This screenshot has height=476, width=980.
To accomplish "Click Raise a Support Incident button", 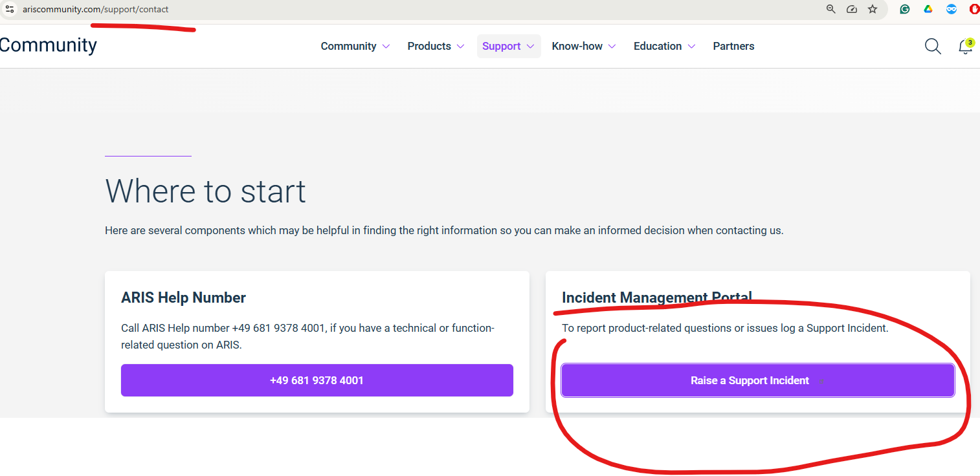I will coord(757,380).
